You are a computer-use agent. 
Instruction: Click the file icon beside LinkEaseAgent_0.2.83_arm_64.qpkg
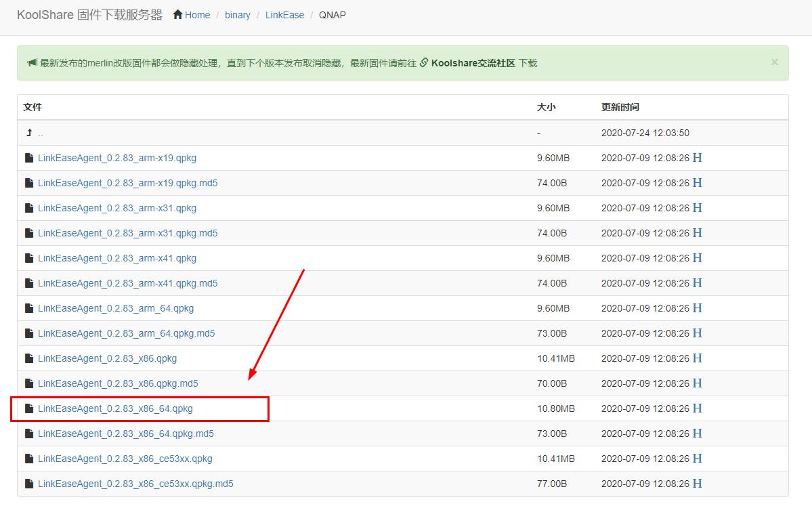click(29, 308)
